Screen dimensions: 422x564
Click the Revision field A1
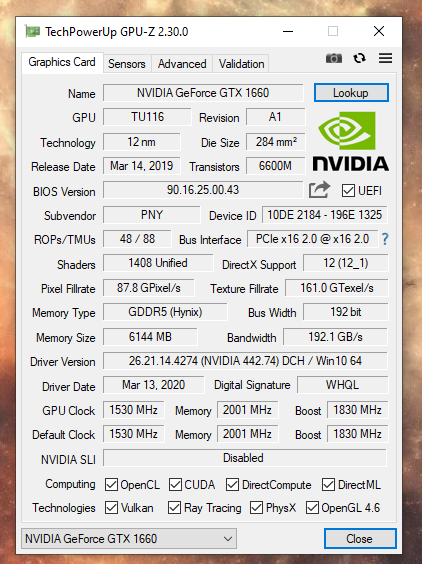pyautogui.click(x=275, y=117)
